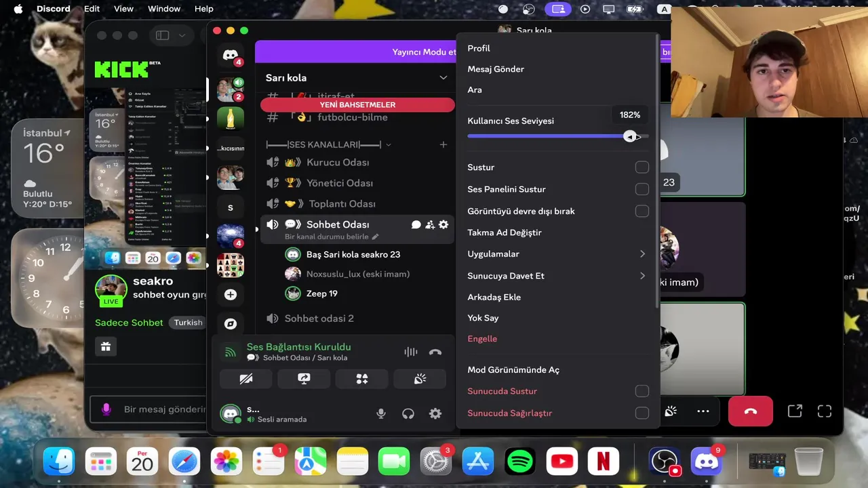The image size is (868, 488).
Task: Open the explore servers compass icon
Action: click(x=231, y=324)
